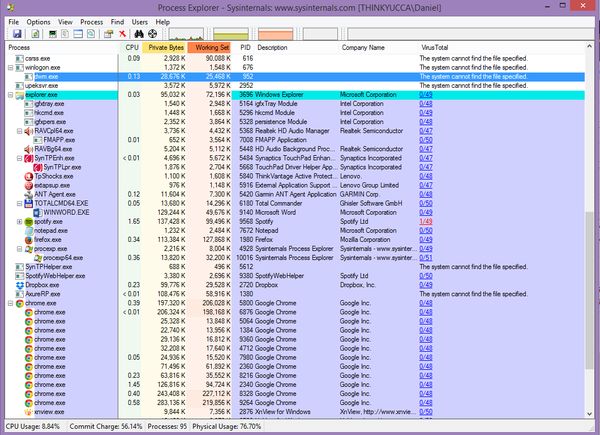Click the SynTPEnh.exe red icon
The height and width of the screenshot is (435, 600).
[x=29, y=158]
